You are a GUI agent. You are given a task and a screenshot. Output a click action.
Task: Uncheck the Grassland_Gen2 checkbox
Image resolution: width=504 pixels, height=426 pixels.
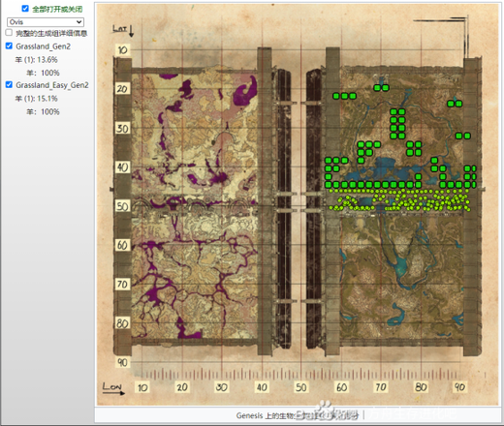pos(9,46)
